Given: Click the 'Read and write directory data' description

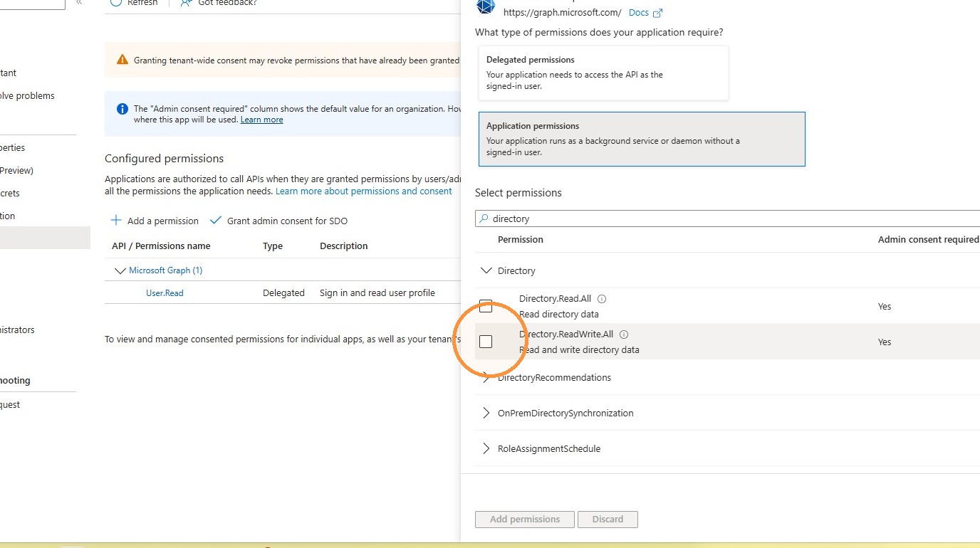Looking at the screenshot, I should pyautogui.click(x=579, y=350).
